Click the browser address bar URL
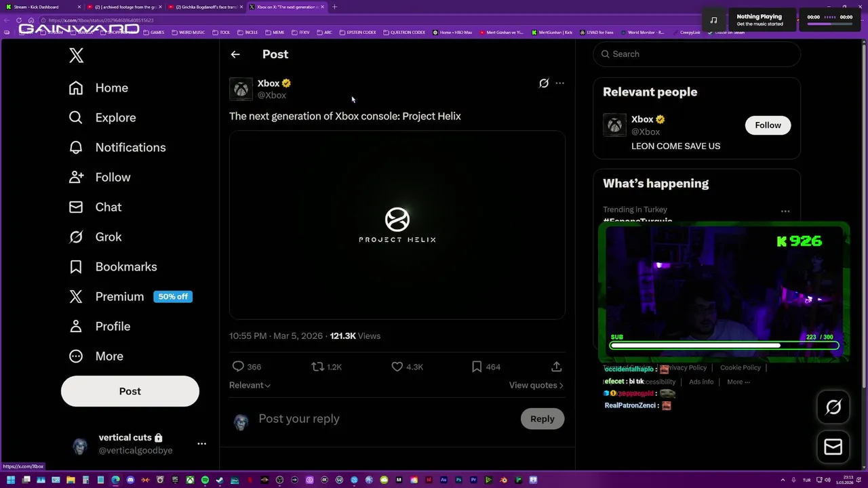 coord(100,20)
